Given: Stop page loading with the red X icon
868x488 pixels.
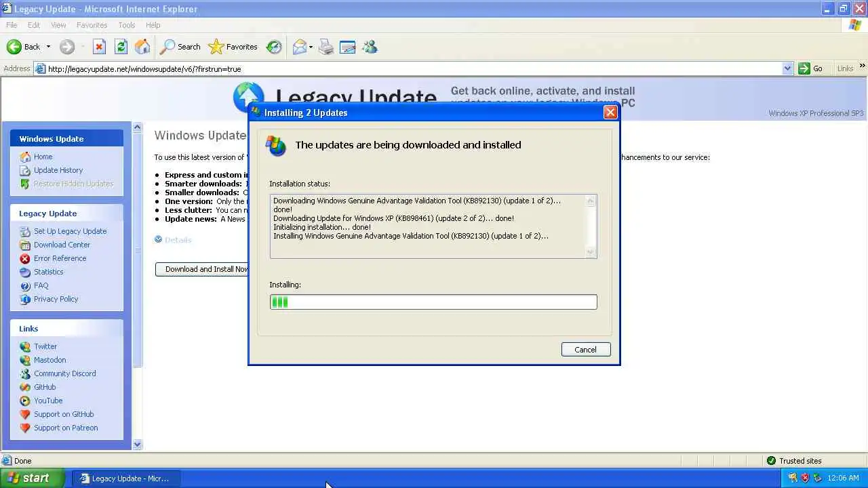Looking at the screenshot, I should point(99,47).
